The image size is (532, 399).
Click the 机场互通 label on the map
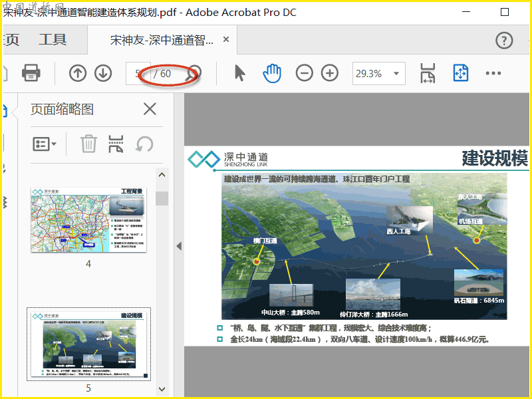[471, 221]
